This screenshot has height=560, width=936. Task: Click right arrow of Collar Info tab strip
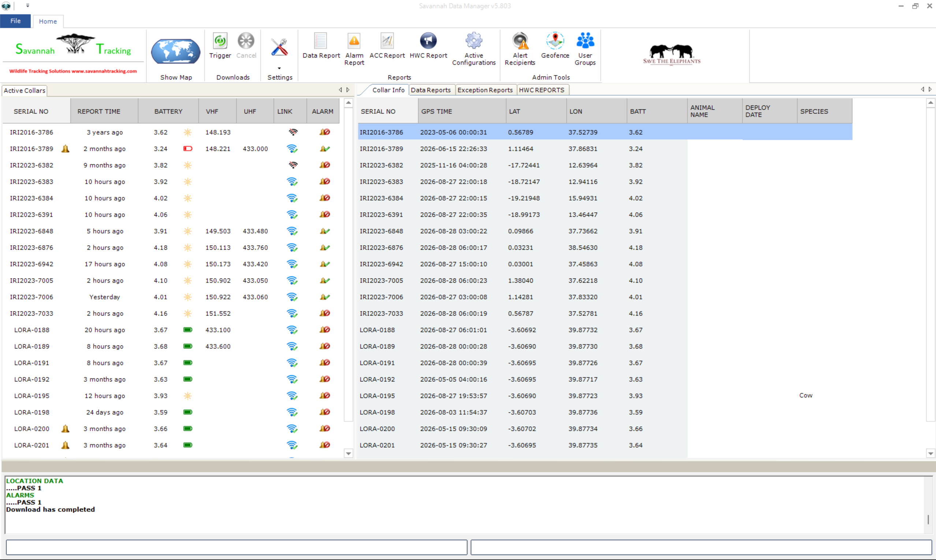[x=930, y=89]
